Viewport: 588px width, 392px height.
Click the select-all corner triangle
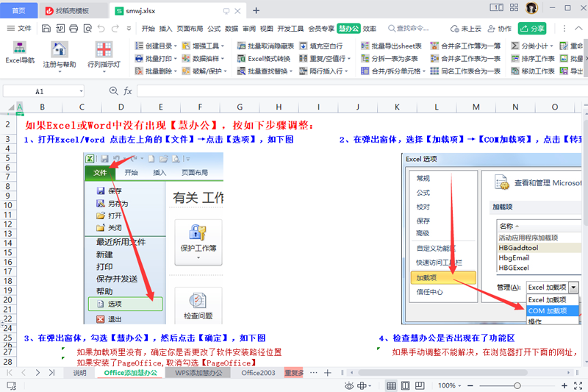pyautogui.click(x=11, y=107)
